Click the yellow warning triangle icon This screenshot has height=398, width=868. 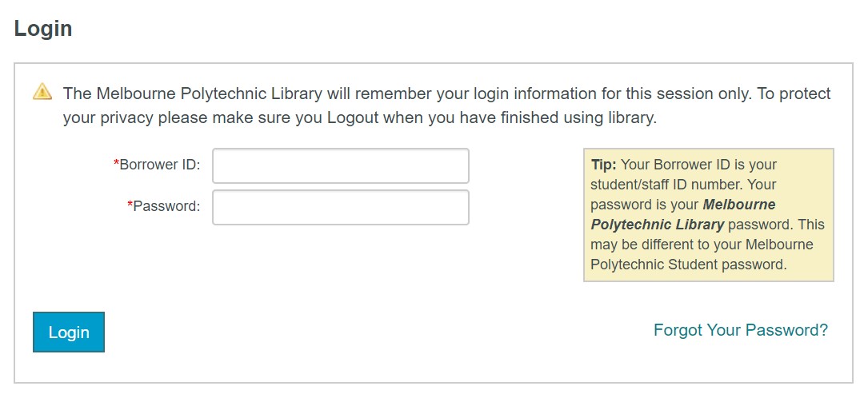coord(42,91)
